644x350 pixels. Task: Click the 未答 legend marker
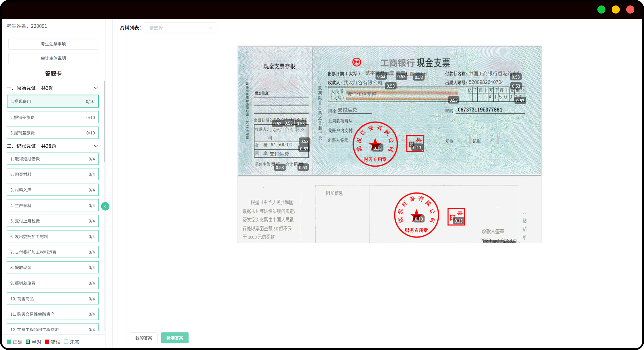tap(66, 342)
